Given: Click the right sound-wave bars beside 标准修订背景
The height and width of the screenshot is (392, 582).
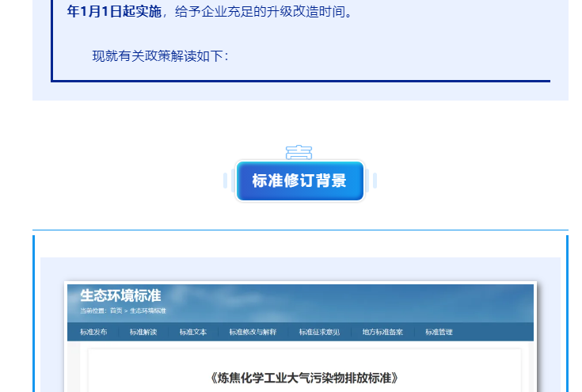Looking at the screenshot, I should (x=371, y=181).
